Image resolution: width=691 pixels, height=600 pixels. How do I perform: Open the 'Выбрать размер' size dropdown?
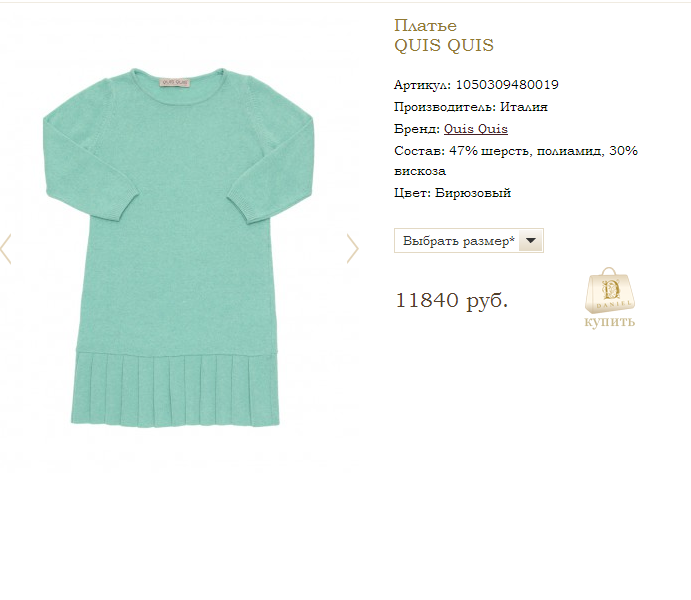[x=468, y=241]
